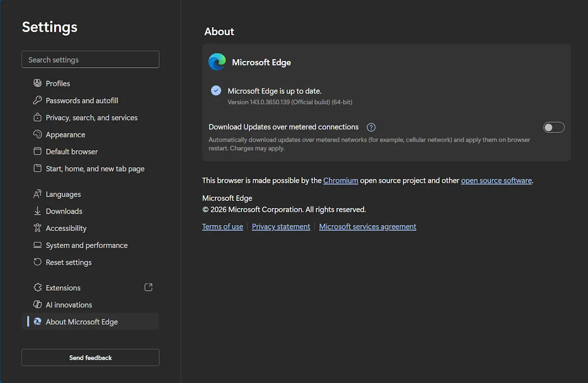Click the laptop icon for System and performance
The width and height of the screenshot is (588, 383).
(37, 245)
